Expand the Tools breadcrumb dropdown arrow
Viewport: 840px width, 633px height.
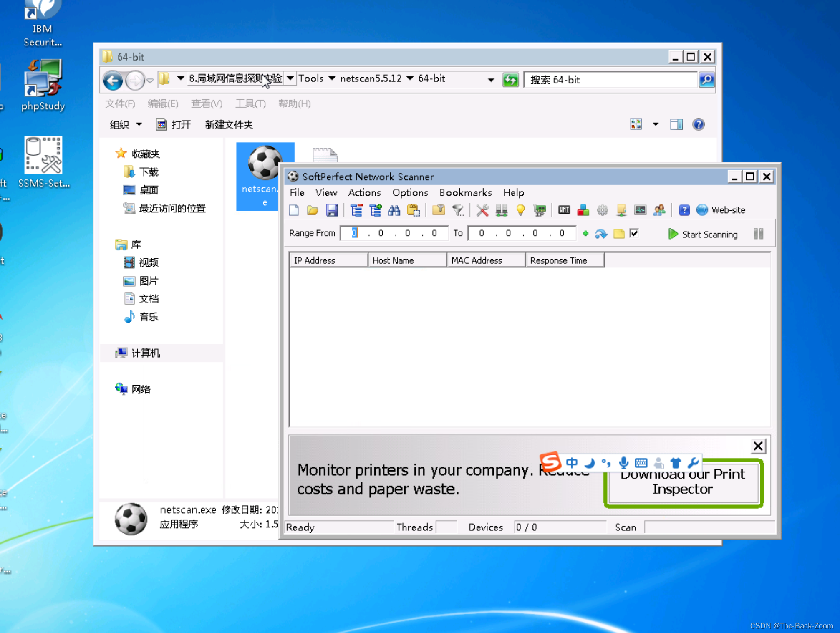coord(332,78)
